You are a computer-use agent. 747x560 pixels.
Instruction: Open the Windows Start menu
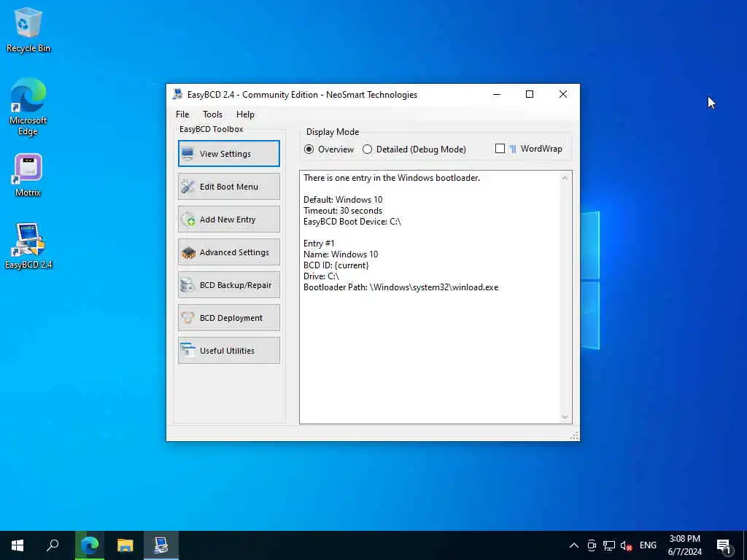point(18,545)
